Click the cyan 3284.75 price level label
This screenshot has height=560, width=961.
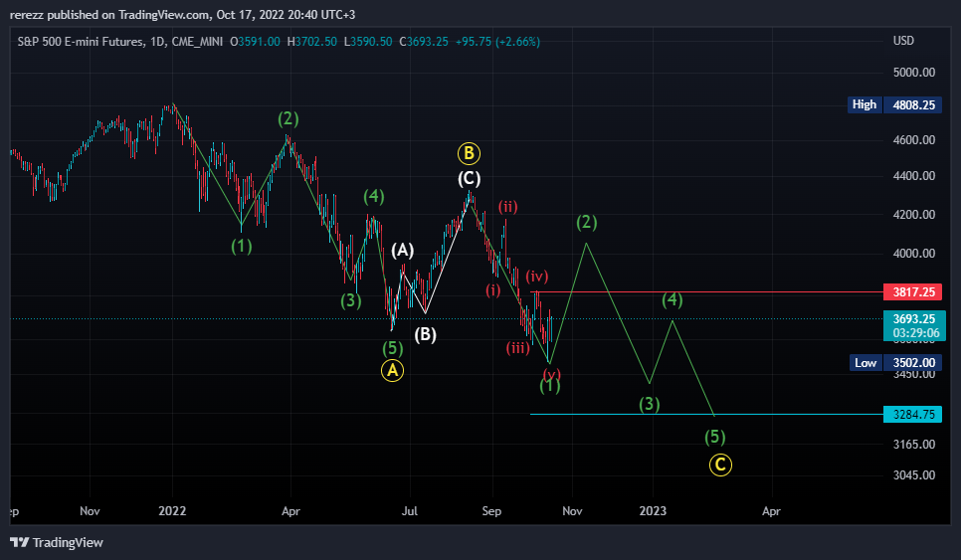[913, 415]
